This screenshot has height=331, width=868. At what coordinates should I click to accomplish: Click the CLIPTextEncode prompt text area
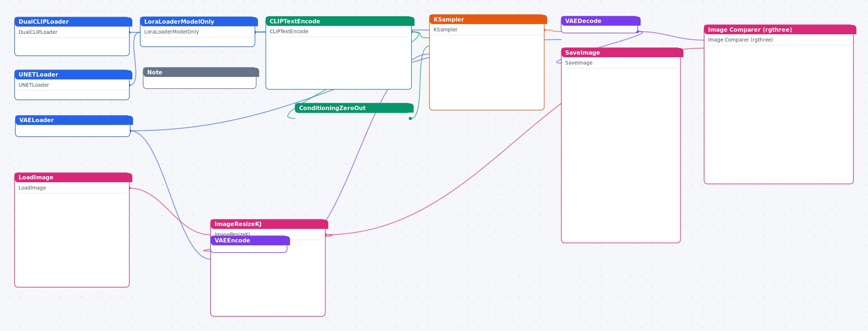339,62
